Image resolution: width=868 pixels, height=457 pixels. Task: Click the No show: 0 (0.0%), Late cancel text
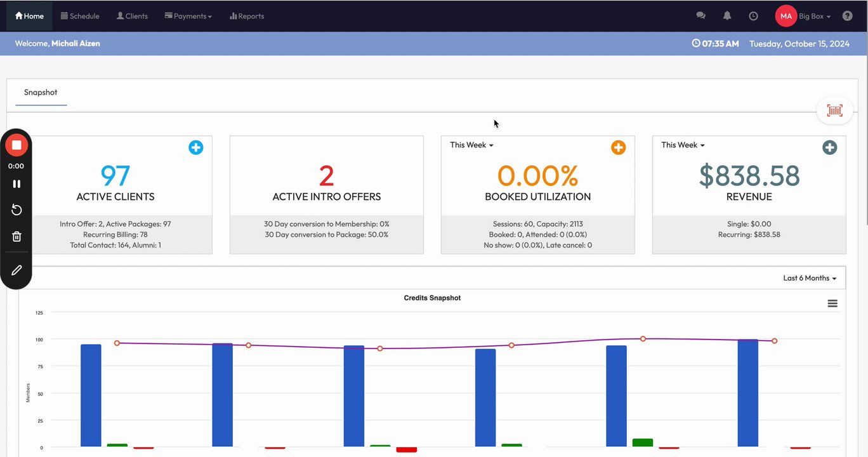click(538, 245)
